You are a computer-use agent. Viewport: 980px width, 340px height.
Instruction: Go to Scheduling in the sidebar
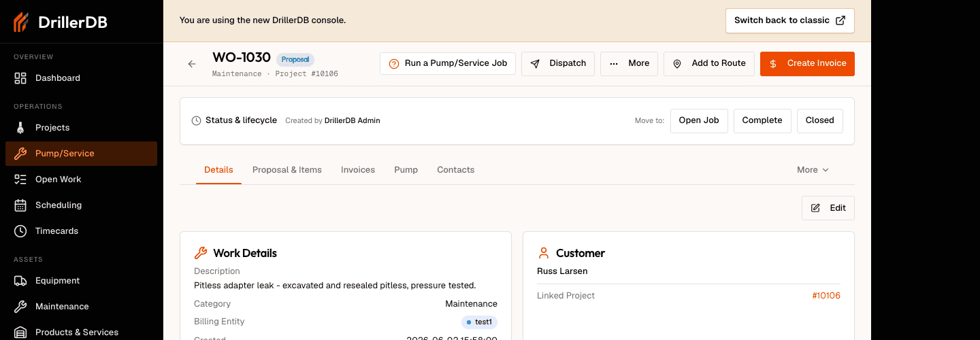(81, 205)
